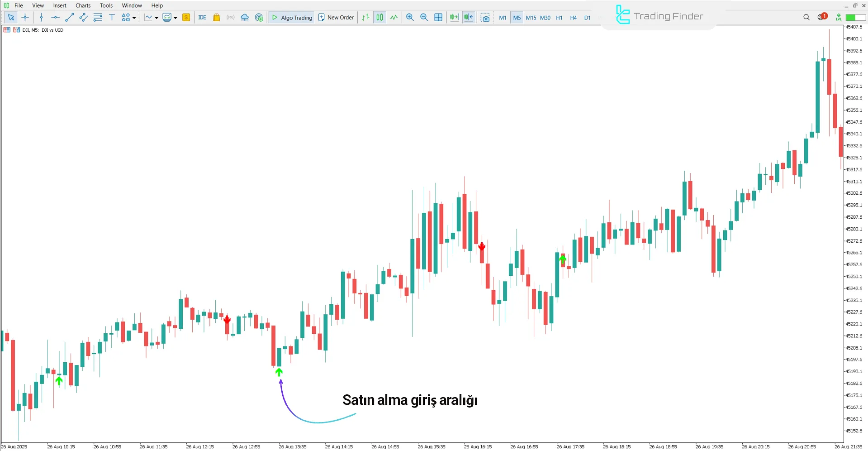Open a new chart window icon
The image size is (868, 451).
[x=438, y=17]
